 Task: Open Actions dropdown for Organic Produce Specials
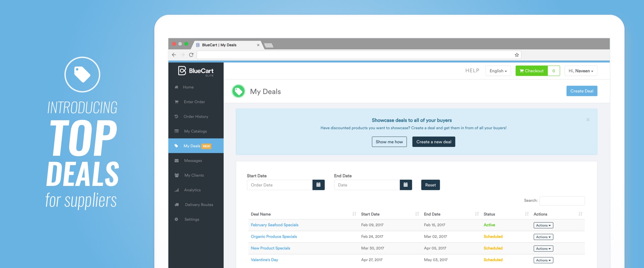point(543,237)
